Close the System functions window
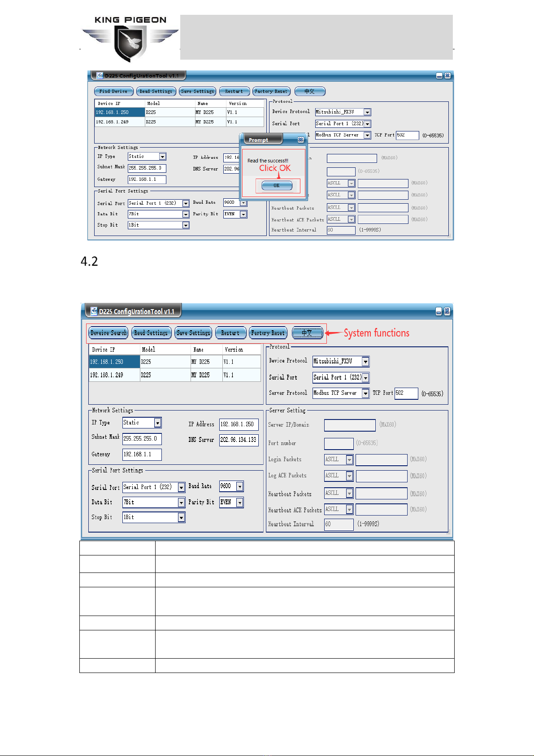 447,311
